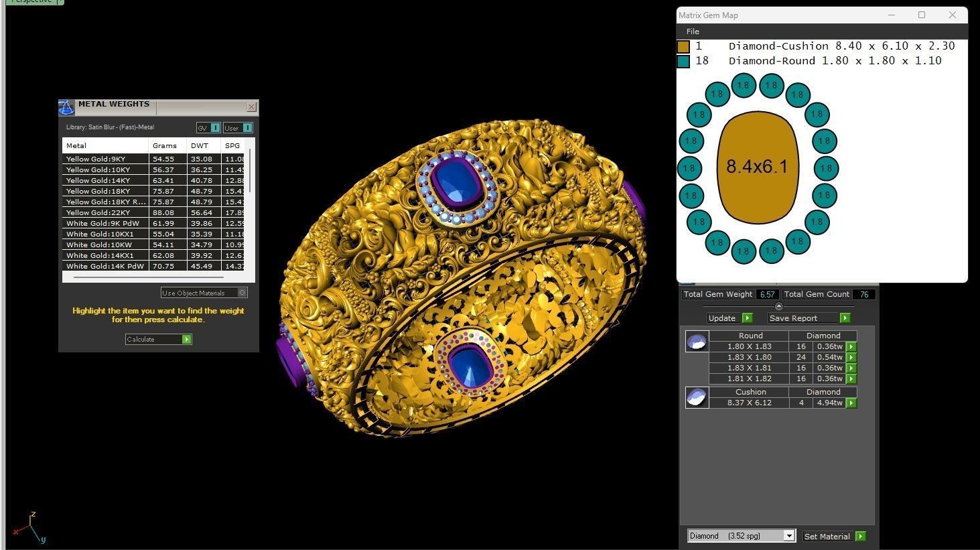980x550 pixels.
Task: Click the DWT column header
Action: (204, 145)
